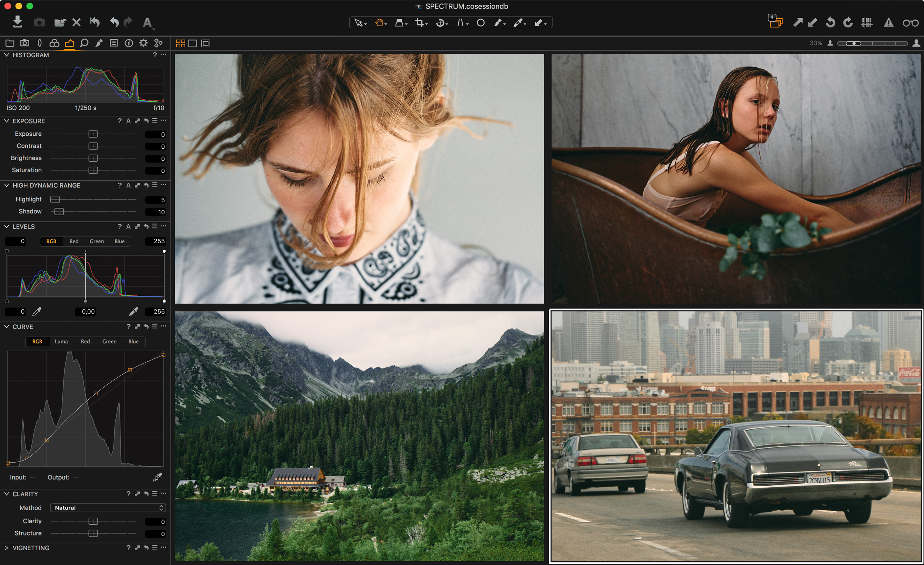Toggle the EXPOSURE section visibility
The image size is (924, 565).
tap(6, 121)
